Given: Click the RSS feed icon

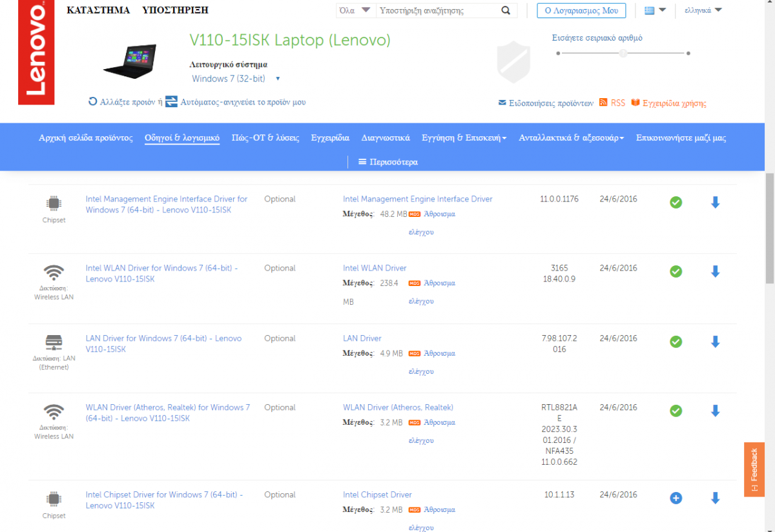Looking at the screenshot, I should tap(603, 103).
